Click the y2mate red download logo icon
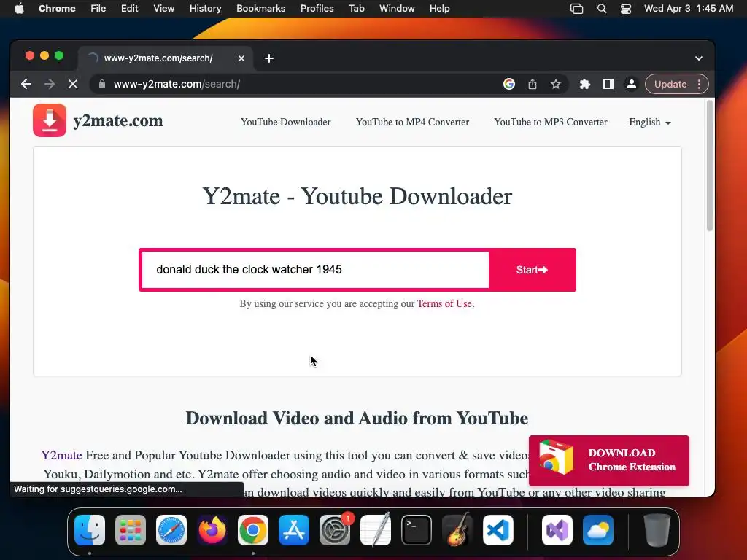Screen dimensions: 747x560 pyautogui.click(x=50, y=120)
